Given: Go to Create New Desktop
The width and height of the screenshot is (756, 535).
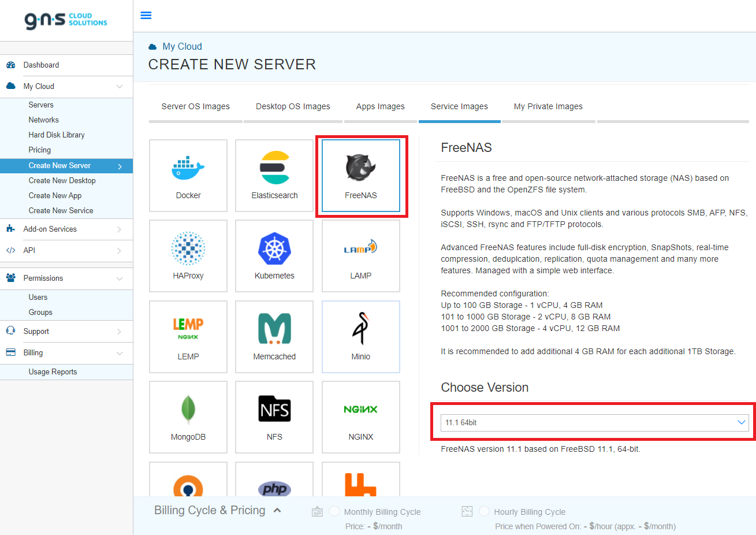Looking at the screenshot, I should click(x=62, y=180).
